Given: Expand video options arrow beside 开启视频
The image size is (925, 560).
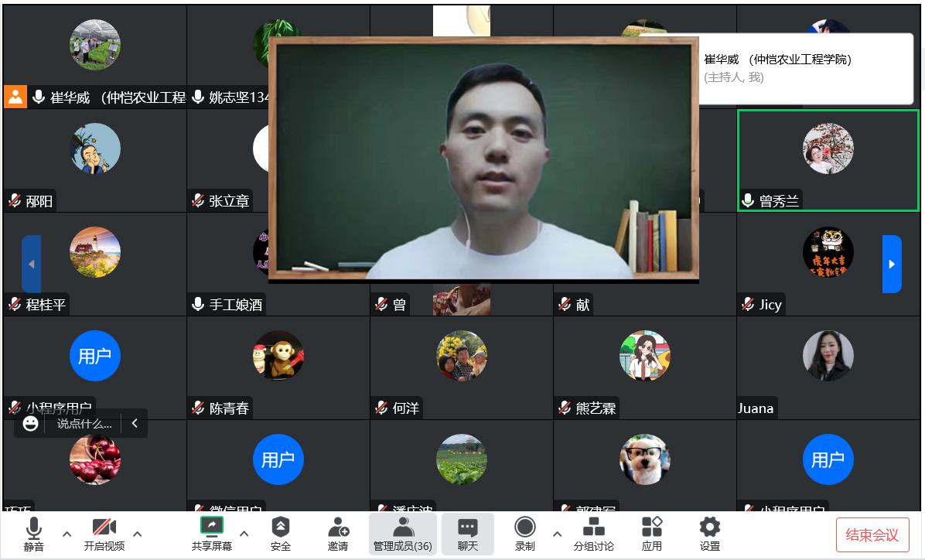Looking at the screenshot, I should pos(138,534).
